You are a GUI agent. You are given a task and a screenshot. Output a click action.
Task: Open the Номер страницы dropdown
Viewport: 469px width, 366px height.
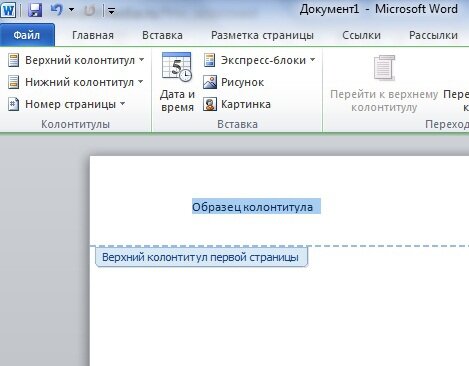point(67,104)
